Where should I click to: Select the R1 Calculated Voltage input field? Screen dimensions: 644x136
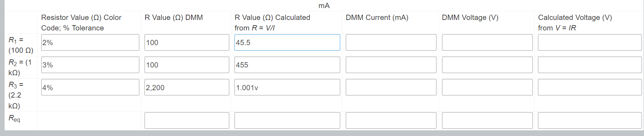590,42
